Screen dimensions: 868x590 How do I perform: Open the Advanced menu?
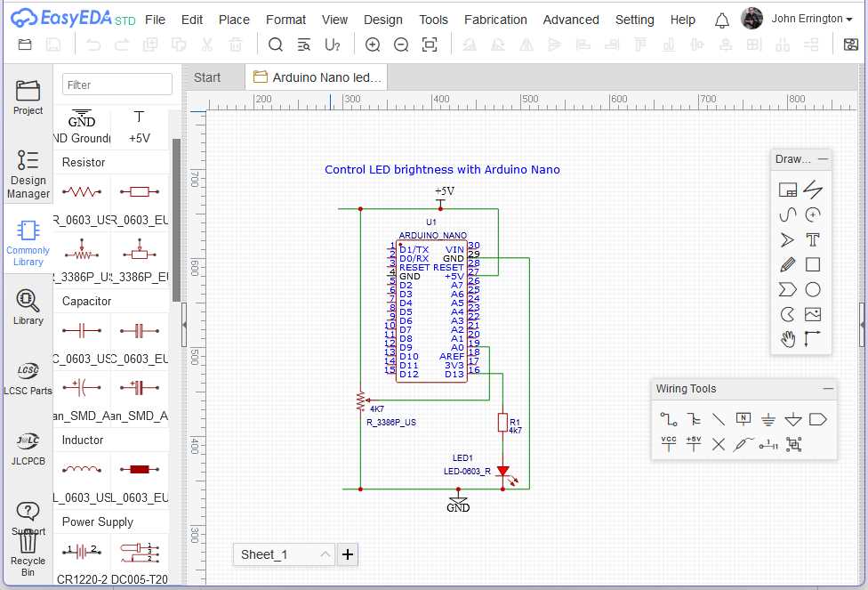coord(571,20)
